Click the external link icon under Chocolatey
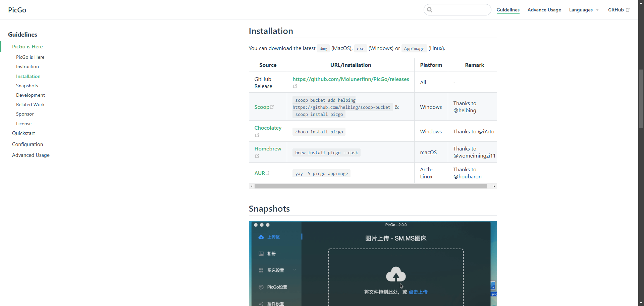Viewport: 644px width, 306px height. [257, 135]
